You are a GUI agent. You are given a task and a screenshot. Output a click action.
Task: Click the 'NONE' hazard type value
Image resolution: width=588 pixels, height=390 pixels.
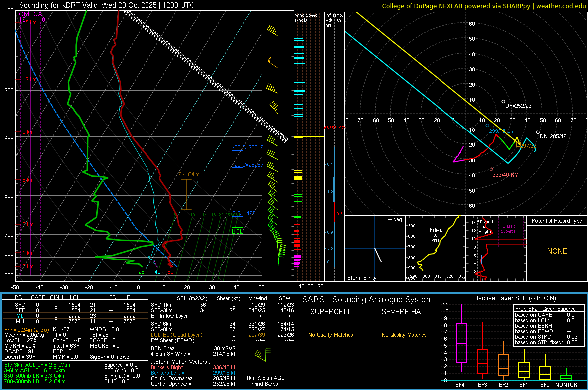[x=557, y=251]
